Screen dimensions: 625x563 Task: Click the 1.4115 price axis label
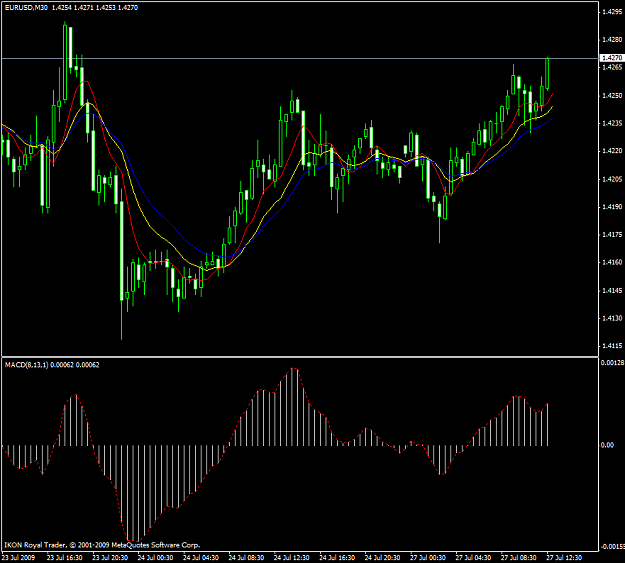click(612, 346)
